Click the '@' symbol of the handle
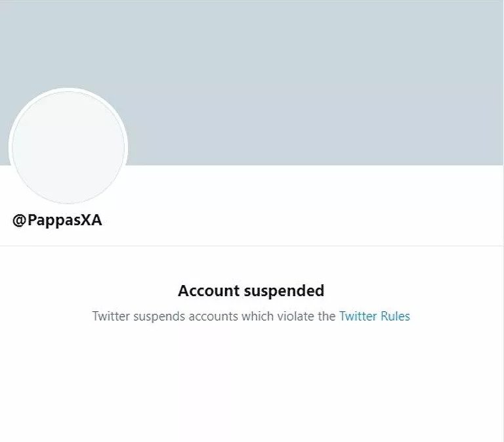This screenshot has width=504, height=442. [x=19, y=221]
